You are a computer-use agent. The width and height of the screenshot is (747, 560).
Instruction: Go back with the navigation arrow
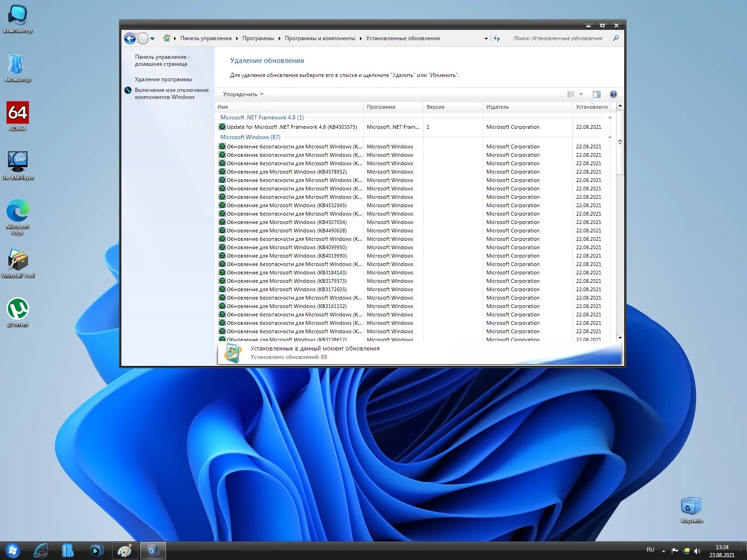130,38
